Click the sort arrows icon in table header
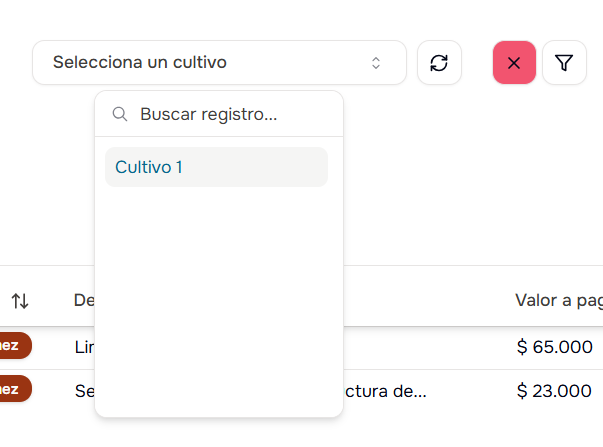The height and width of the screenshot is (447, 603). [x=20, y=300]
